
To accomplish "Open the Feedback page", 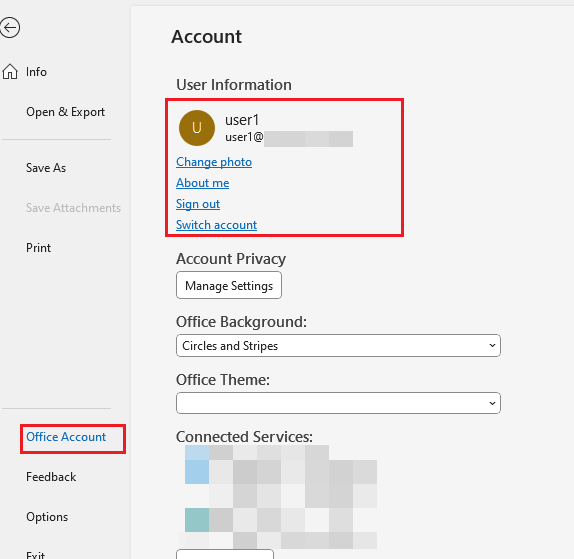I will click(x=51, y=477).
